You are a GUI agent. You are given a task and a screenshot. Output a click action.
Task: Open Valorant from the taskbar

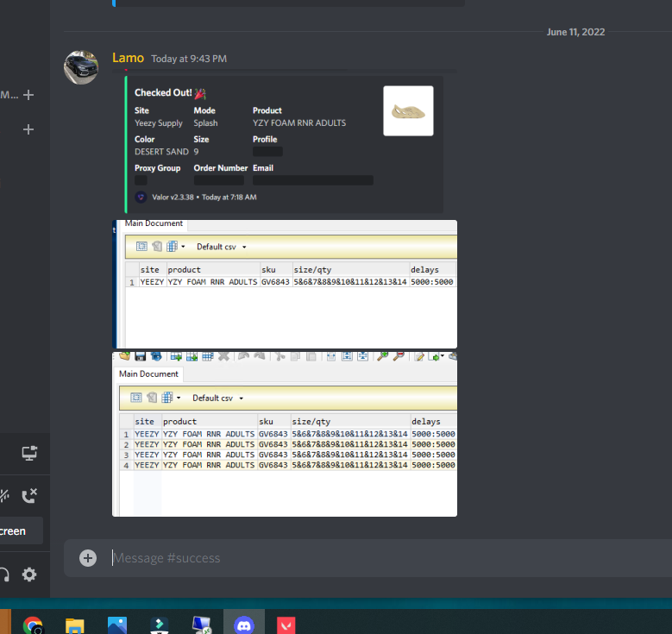coord(286,625)
